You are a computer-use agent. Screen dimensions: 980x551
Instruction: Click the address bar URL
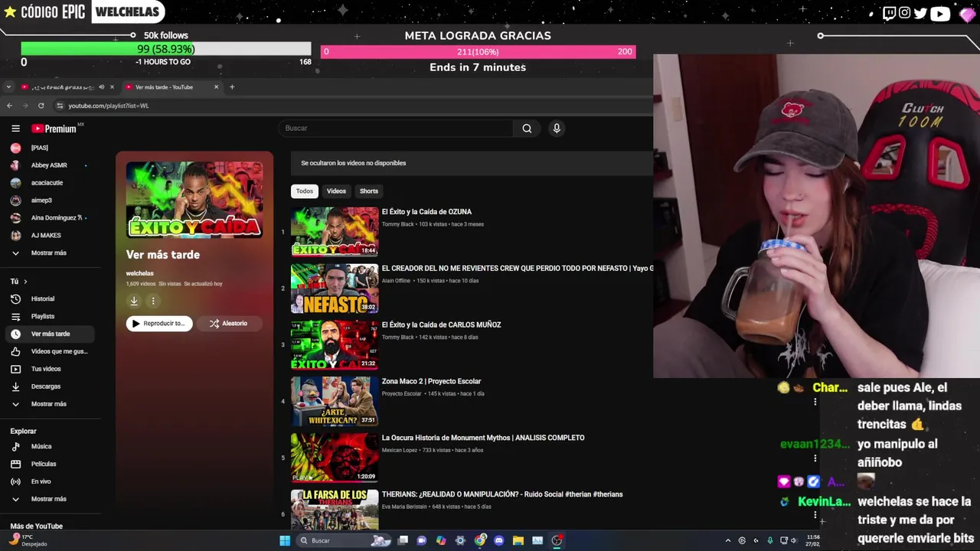(108, 106)
